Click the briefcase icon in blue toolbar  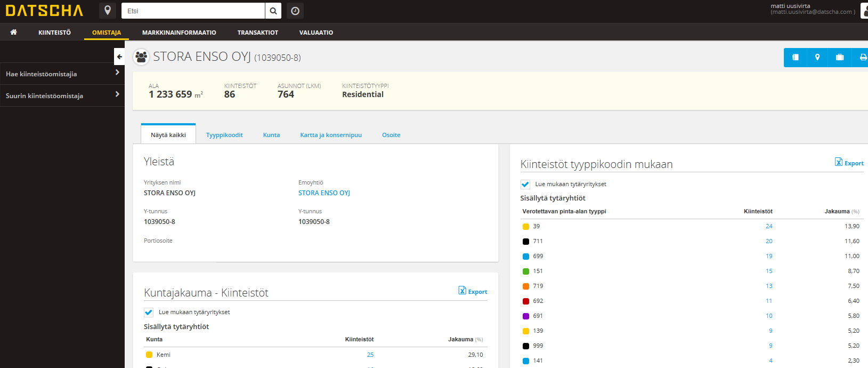pos(840,57)
